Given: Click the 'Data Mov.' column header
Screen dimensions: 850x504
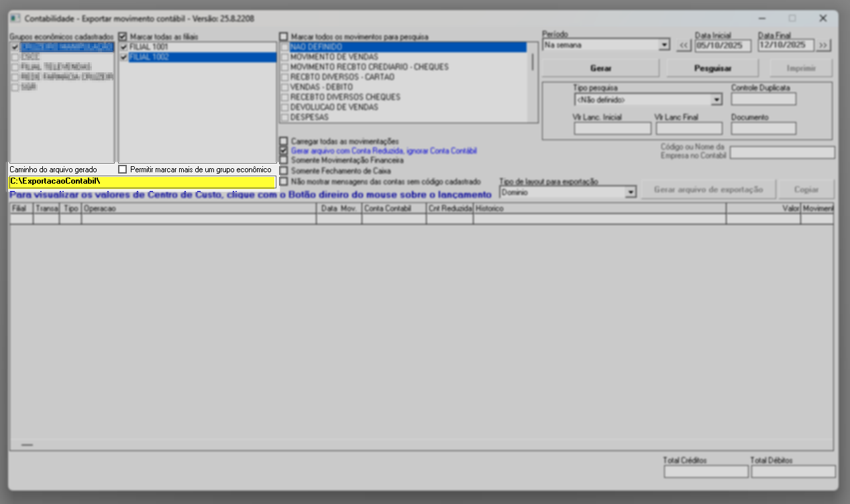Looking at the screenshot, I should coord(339,208).
